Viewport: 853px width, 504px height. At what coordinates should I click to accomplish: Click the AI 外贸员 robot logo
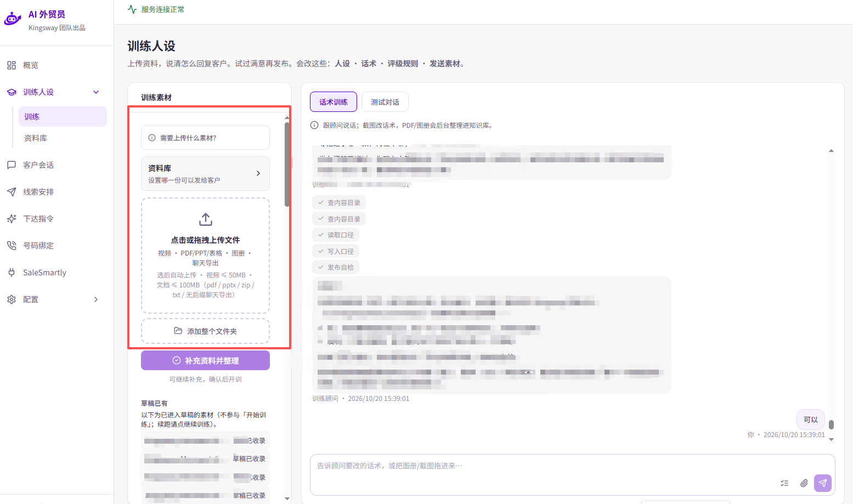(x=13, y=19)
